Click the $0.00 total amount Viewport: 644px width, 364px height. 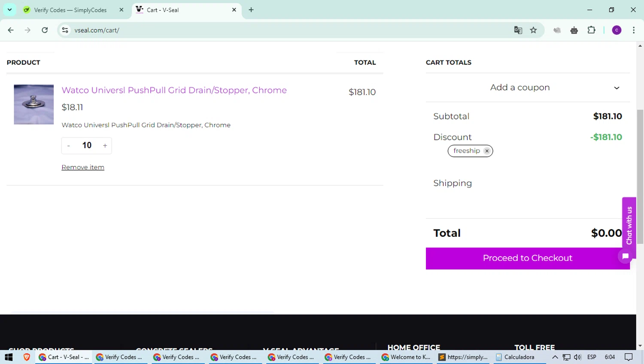606,233
